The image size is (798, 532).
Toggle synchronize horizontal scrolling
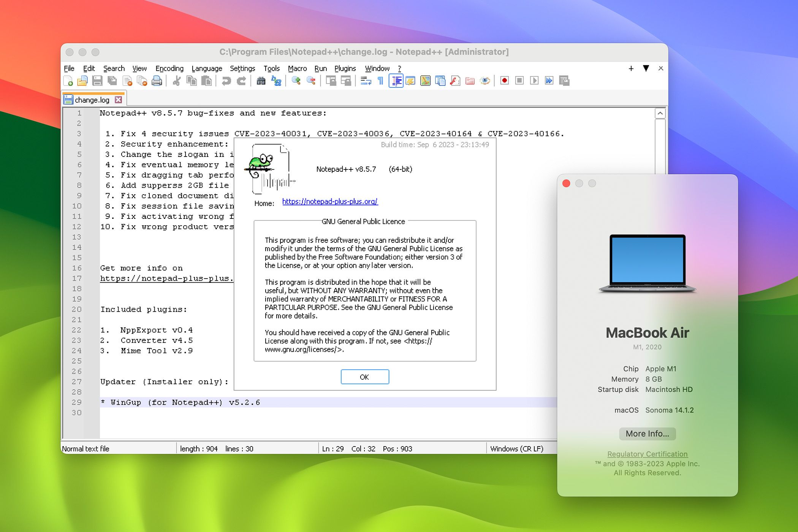(346, 81)
